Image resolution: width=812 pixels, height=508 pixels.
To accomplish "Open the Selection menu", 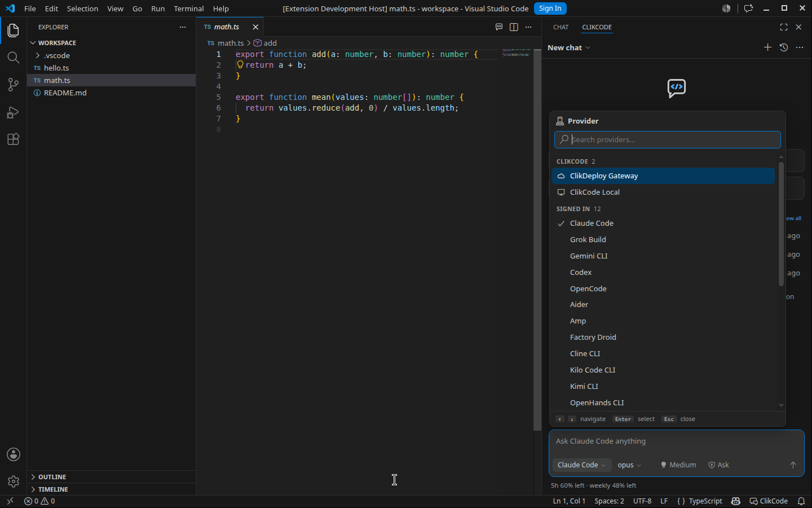I will 82,8.
